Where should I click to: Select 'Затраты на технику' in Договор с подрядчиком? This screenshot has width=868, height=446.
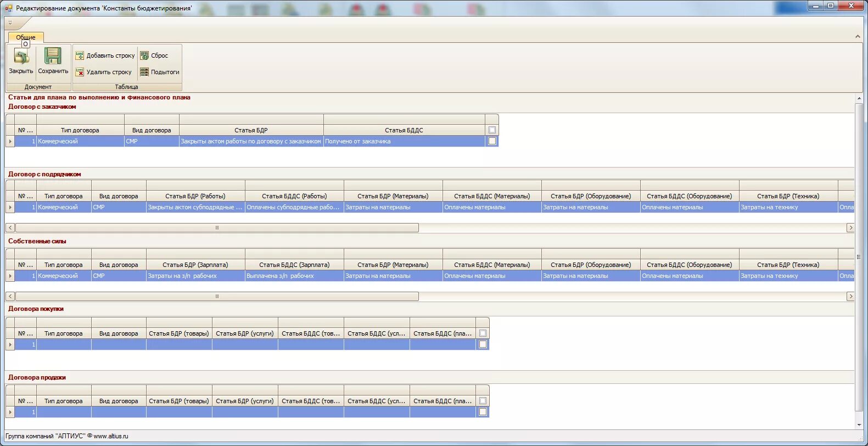pyautogui.click(x=788, y=207)
